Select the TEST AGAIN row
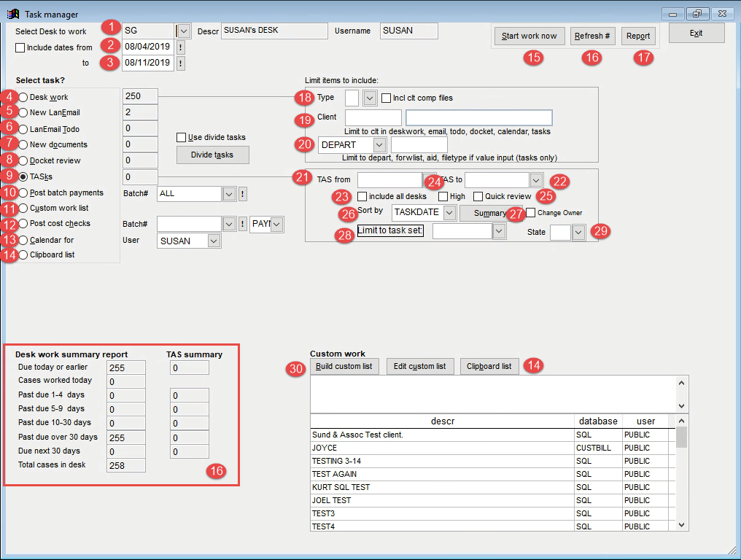 [x=493, y=474]
